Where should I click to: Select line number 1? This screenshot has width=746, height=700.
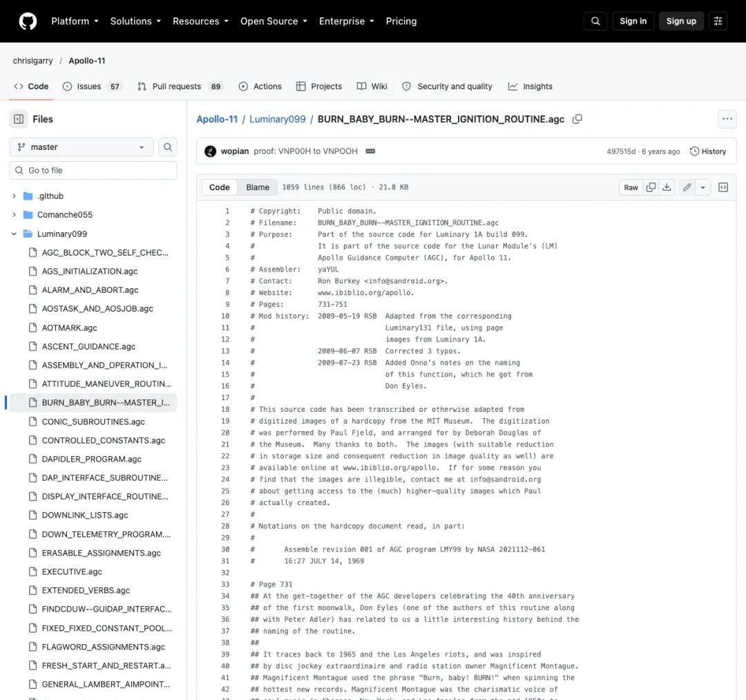(227, 211)
